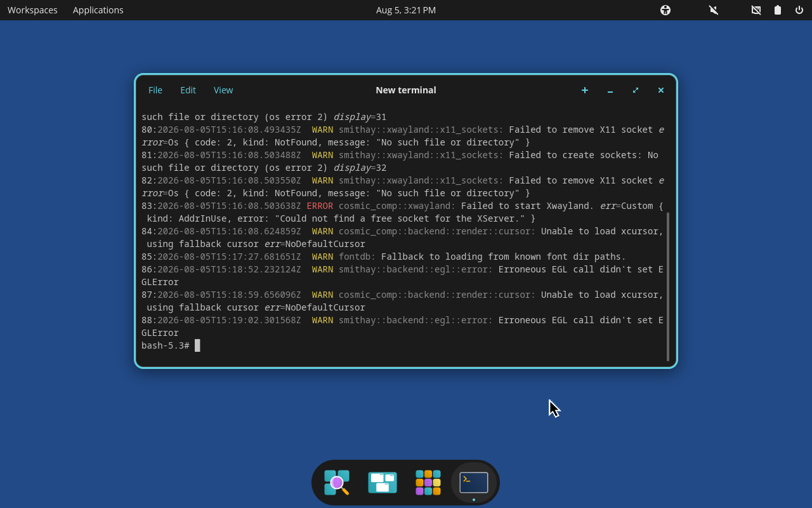The width and height of the screenshot is (812, 508).
Task: Open the workspaces icon in dock
Action: (x=383, y=483)
